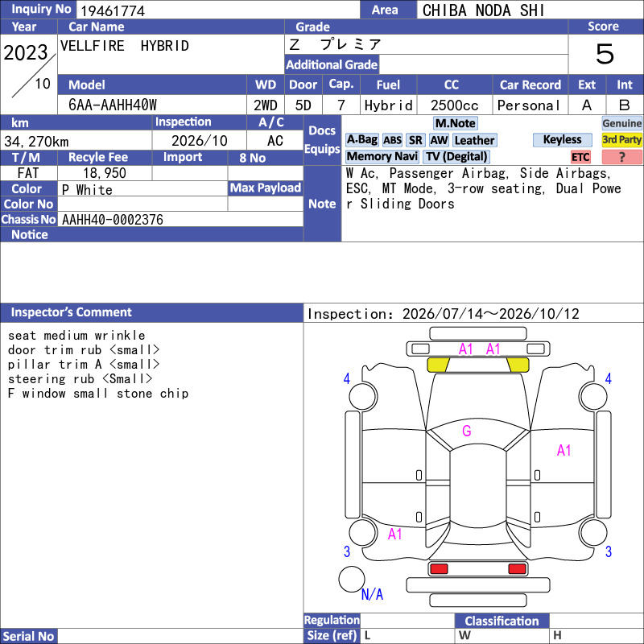Viewport: 644px width, 644px height.
Task: Click the A-Bag equipment badge
Action: pos(361,140)
